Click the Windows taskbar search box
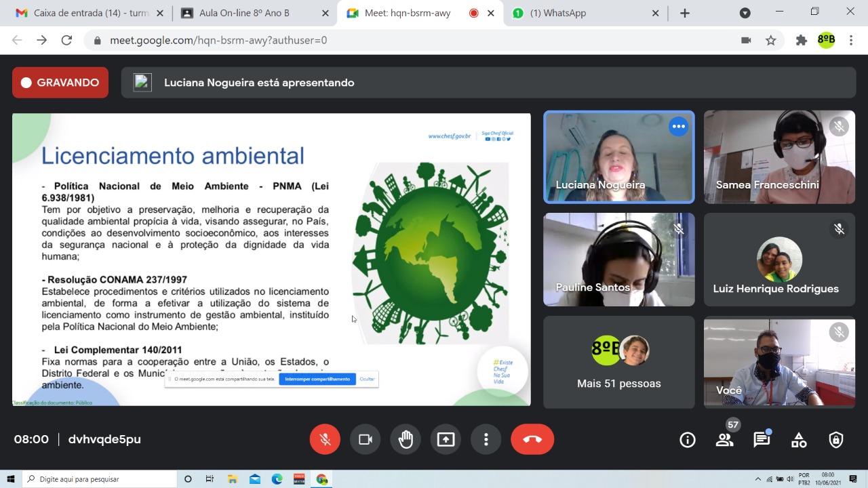 (x=100, y=479)
